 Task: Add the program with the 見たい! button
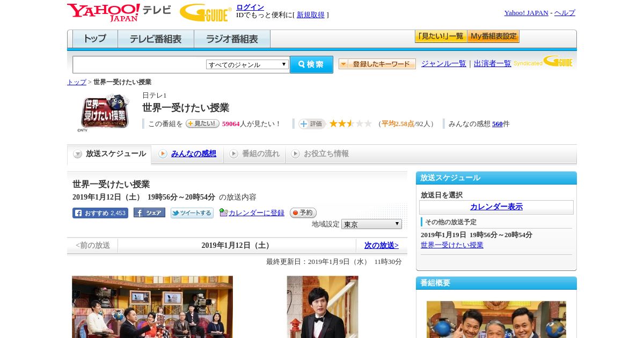pyautogui.click(x=202, y=123)
